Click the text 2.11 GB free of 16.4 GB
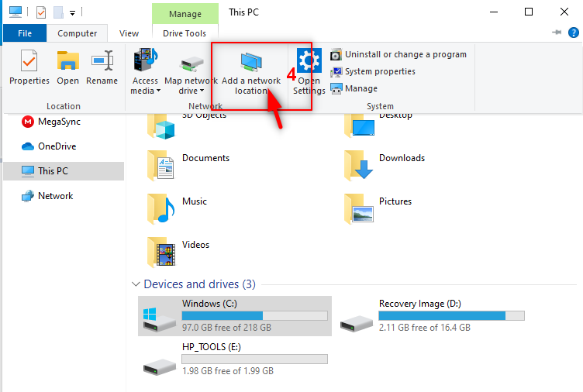 pos(425,328)
